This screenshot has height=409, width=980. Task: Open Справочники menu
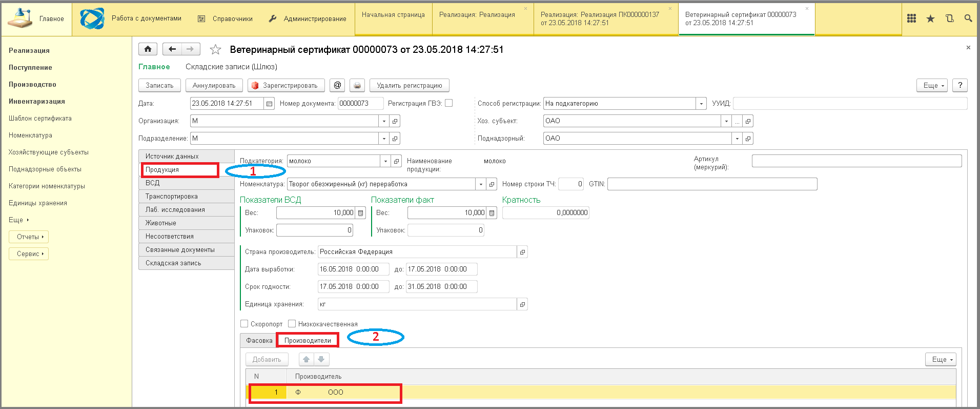(226, 18)
